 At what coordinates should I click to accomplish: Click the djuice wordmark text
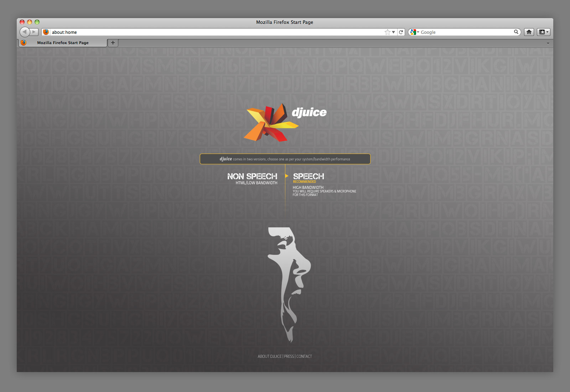[309, 112]
